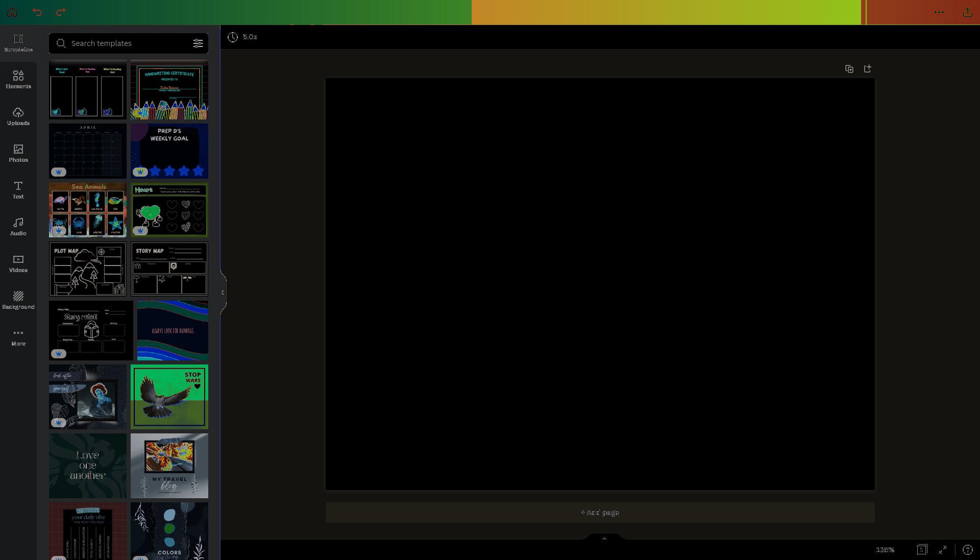Undo the last action
980x560 pixels.
(37, 12)
